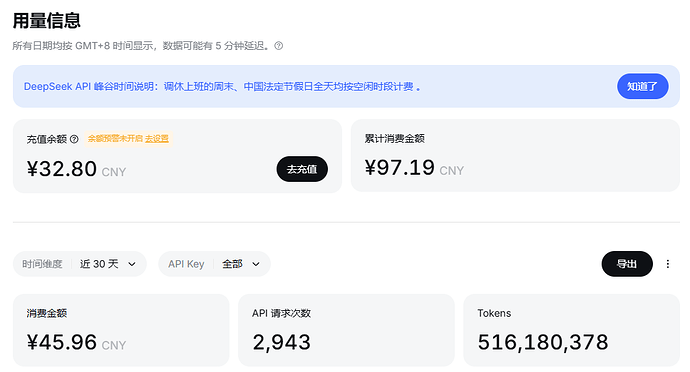Click the DeepSeek API 峰谷时间说明 banner text

222,86
